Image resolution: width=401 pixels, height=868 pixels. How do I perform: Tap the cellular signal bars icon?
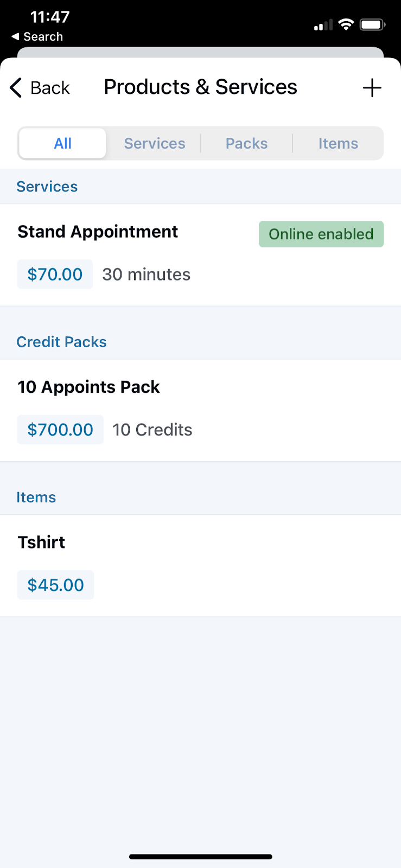[x=323, y=25]
